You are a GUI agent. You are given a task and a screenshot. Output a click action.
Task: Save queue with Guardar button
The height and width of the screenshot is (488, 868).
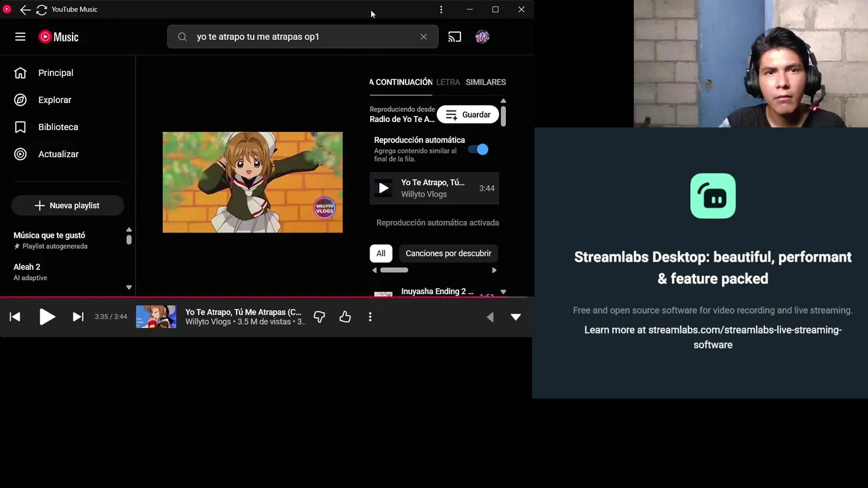(x=468, y=115)
